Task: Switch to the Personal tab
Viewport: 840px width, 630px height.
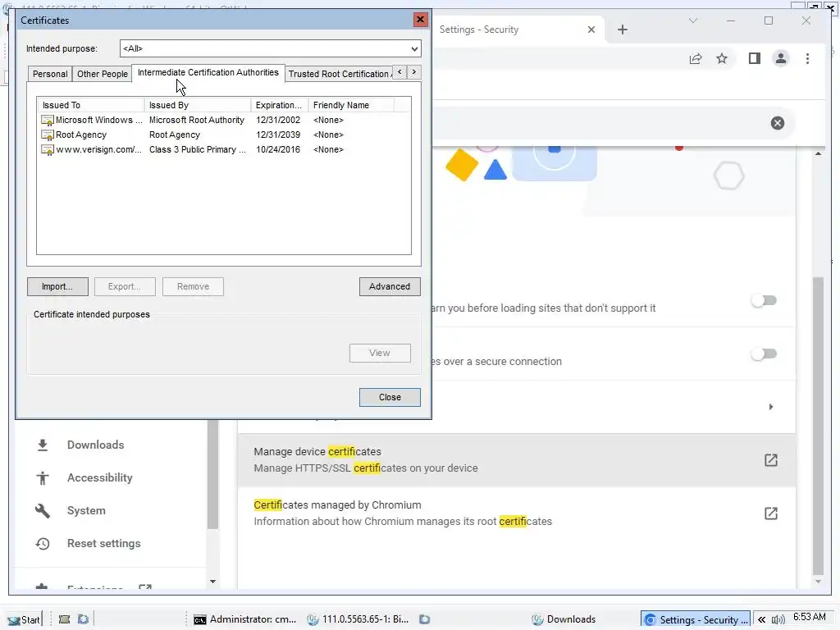Action: pos(50,74)
